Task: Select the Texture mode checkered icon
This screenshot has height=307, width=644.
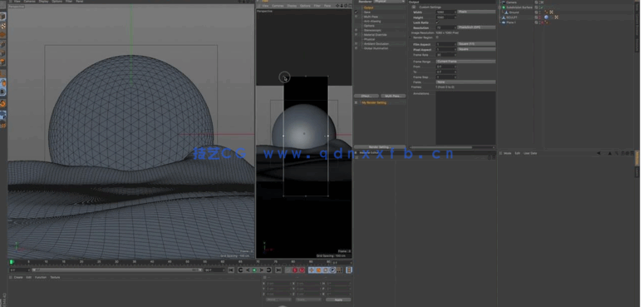Action: (2, 26)
